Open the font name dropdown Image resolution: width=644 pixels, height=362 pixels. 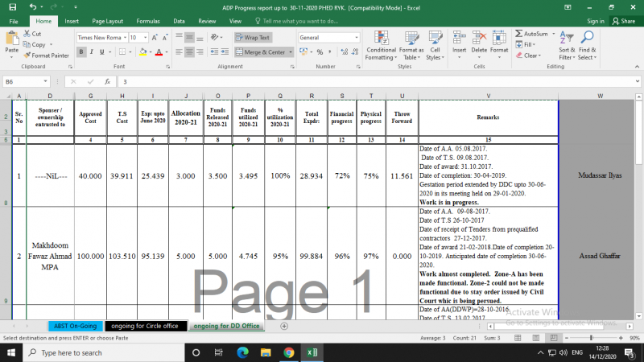125,38
